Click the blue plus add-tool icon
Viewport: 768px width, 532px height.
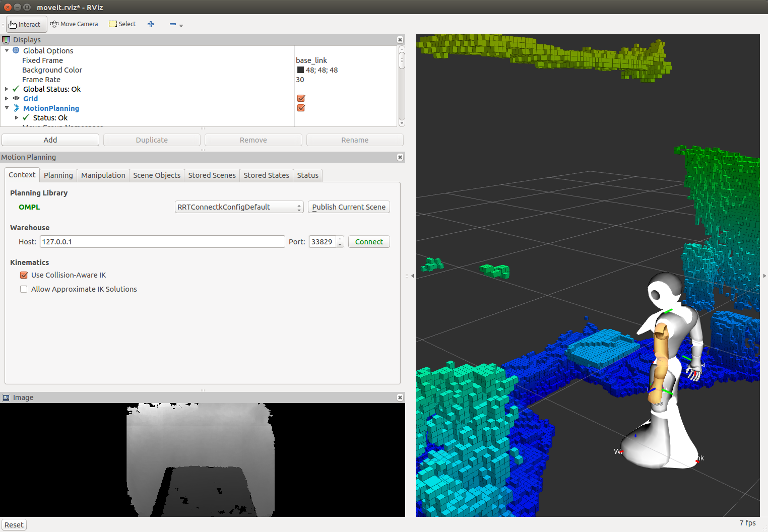[x=151, y=24]
